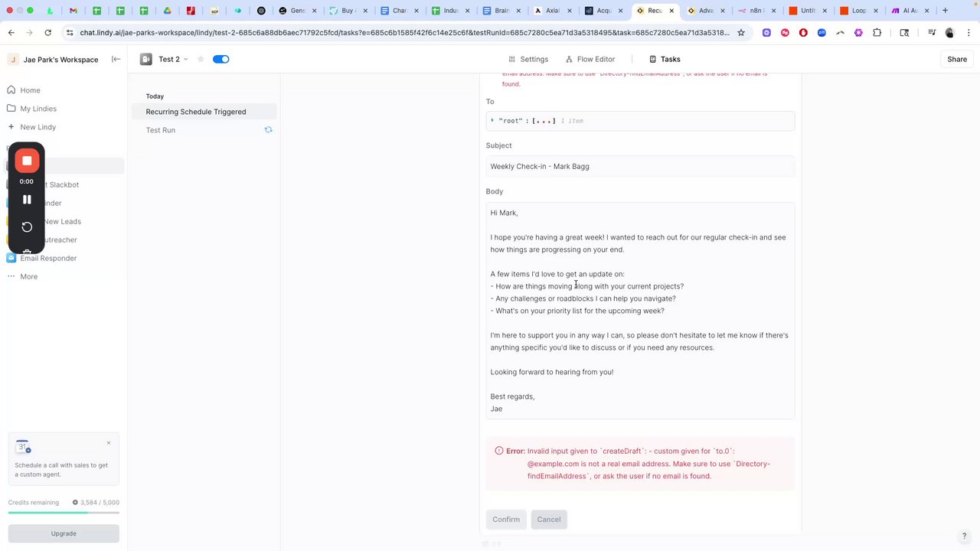Open a new browser tab
The height and width of the screenshot is (551, 980).
point(946,11)
